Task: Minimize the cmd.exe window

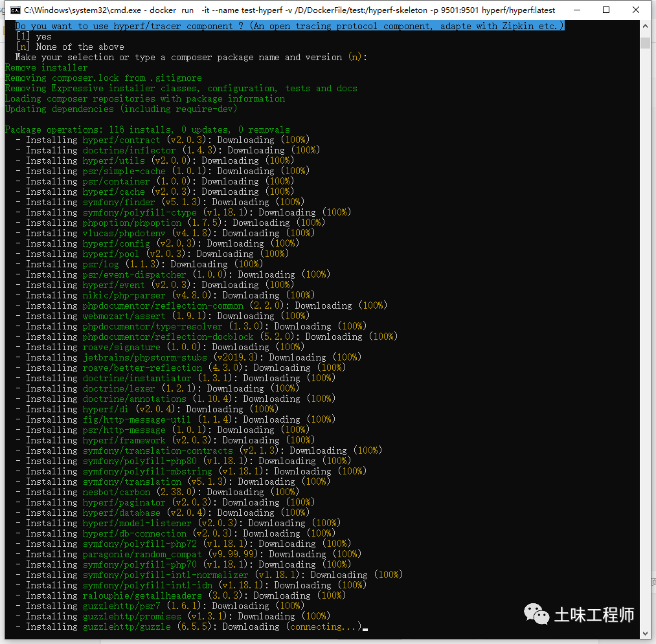Action: pos(577,10)
